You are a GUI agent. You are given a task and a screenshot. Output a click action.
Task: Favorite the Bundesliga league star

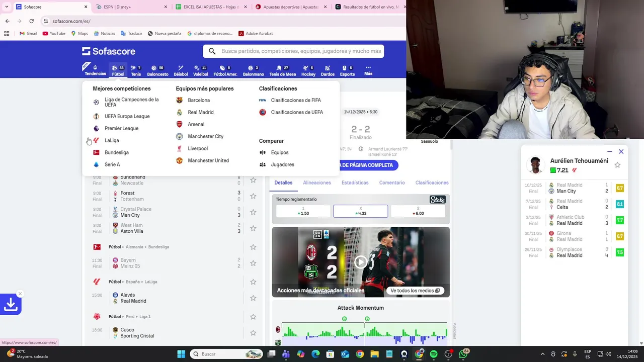click(x=253, y=247)
